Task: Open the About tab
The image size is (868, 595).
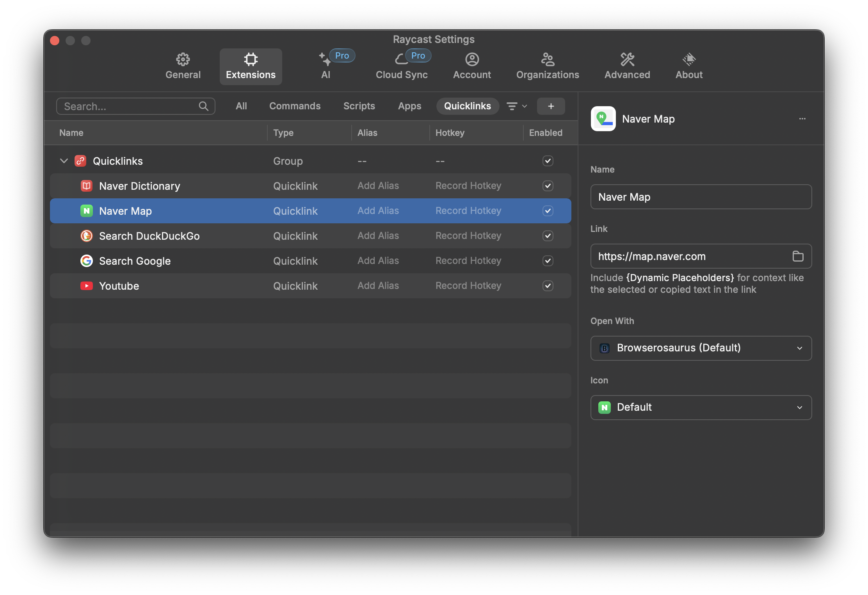Action: pos(689,66)
